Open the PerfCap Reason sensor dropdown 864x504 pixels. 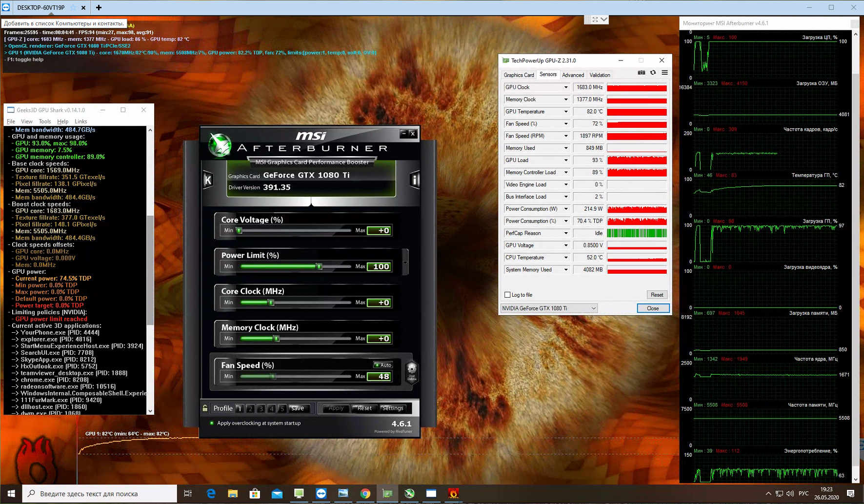pyautogui.click(x=566, y=233)
